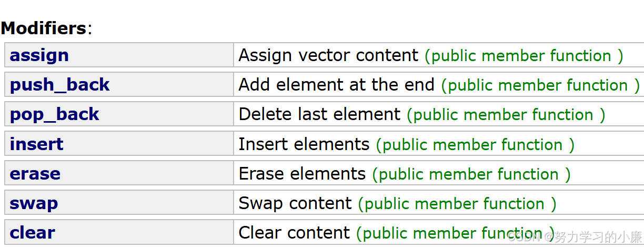This screenshot has height=247, width=644.
Task: Click the 'Swap content' description text
Action: (295, 203)
